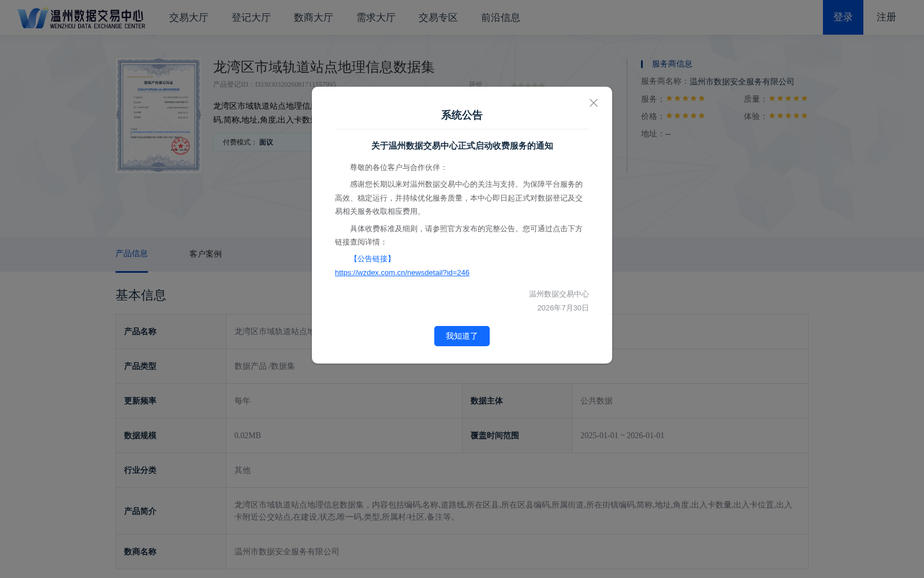
Task: Click the 质量 star rating
Action: click(x=788, y=98)
